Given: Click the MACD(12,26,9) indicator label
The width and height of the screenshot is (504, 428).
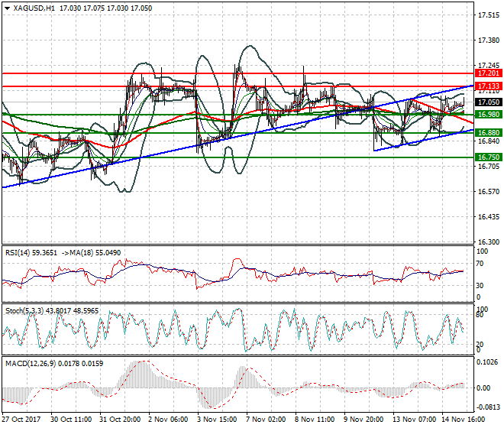Looking at the screenshot, I should (31, 364).
